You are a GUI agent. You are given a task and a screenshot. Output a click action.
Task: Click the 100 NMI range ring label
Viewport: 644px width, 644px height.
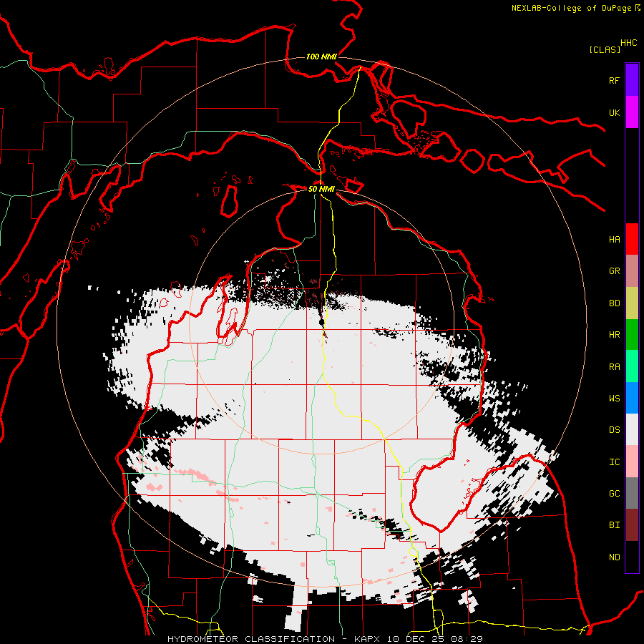pyautogui.click(x=321, y=57)
